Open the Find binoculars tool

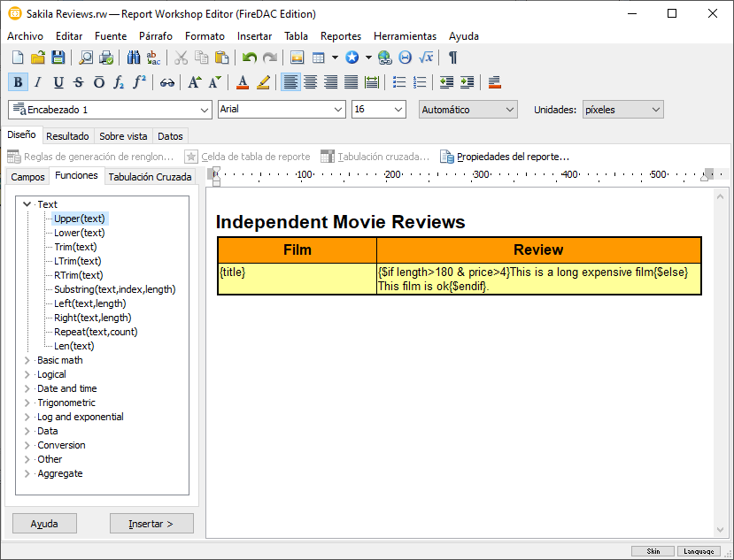tap(134, 58)
